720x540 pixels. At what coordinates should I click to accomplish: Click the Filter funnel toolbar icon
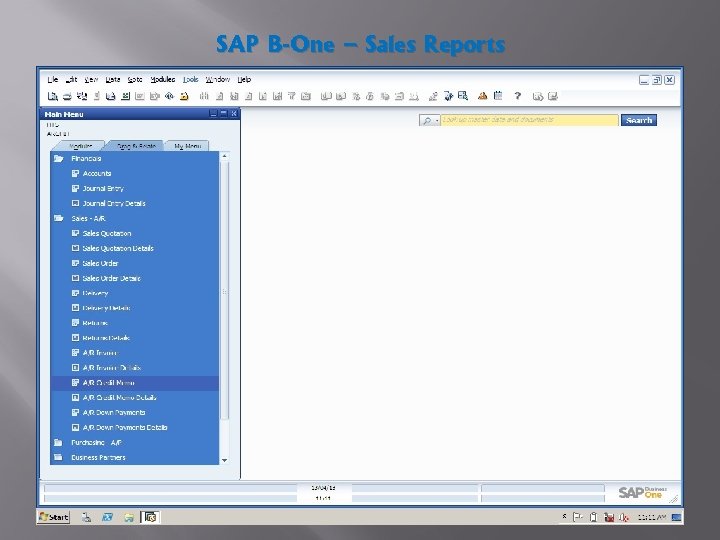[x=291, y=96]
